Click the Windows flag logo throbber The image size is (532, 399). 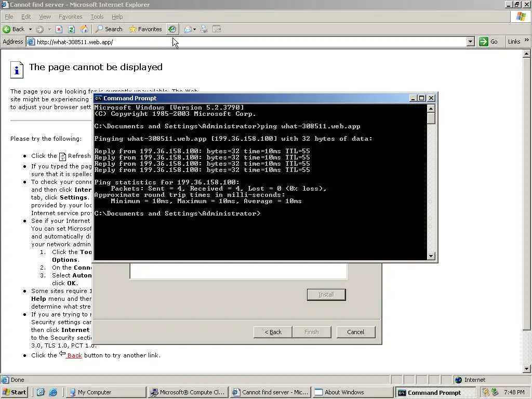tap(521, 17)
